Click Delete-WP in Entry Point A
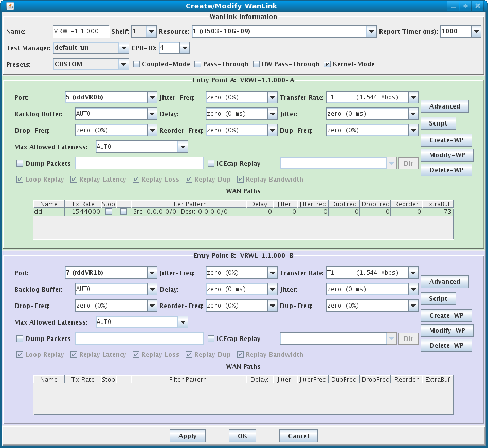 (446, 170)
